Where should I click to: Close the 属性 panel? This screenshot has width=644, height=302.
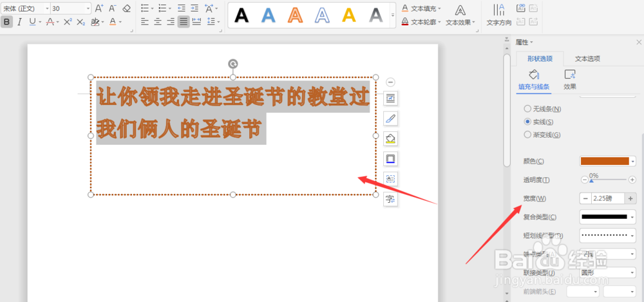coord(639,42)
